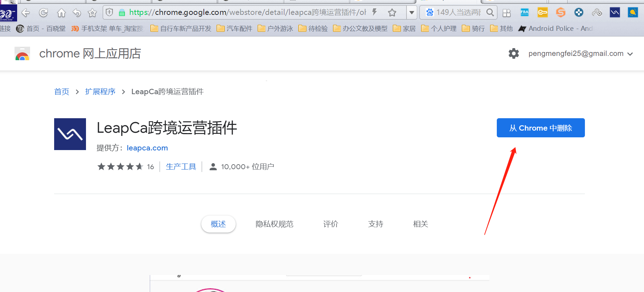This screenshot has width=644, height=292.
Task: Switch to the 隐私权规范 tab
Action: (x=275, y=224)
